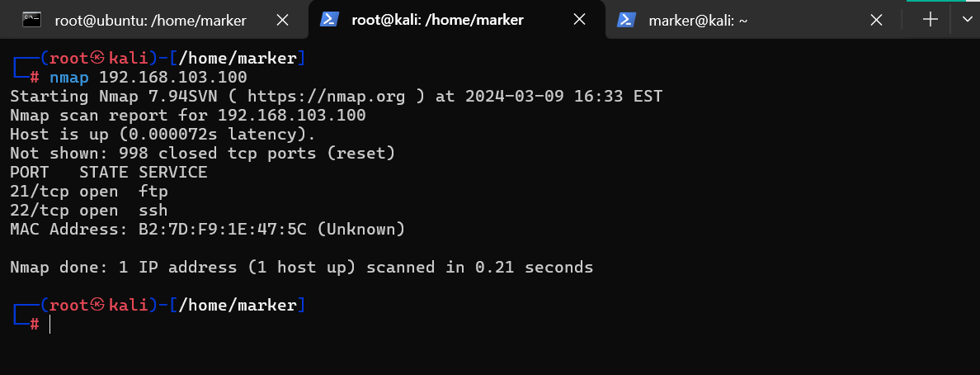
Task: Switch to the marker@kali: ~ tab
Action: click(698, 20)
